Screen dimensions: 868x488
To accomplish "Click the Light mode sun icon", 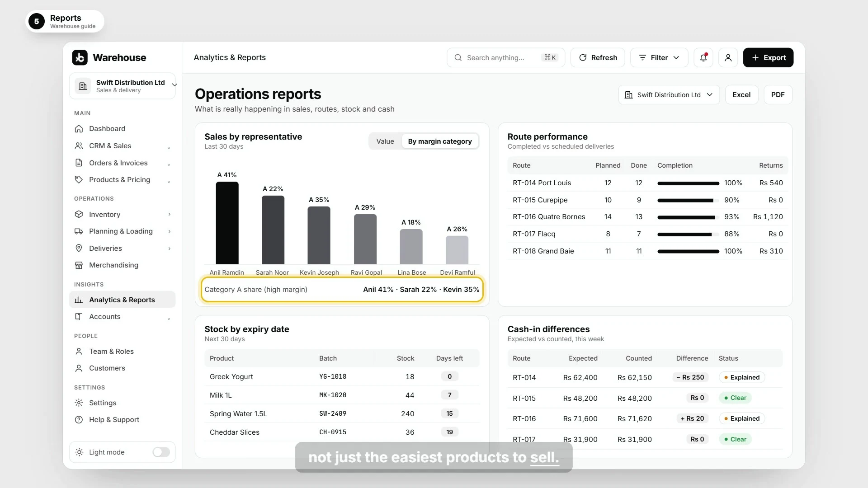I will tap(79, 452).
